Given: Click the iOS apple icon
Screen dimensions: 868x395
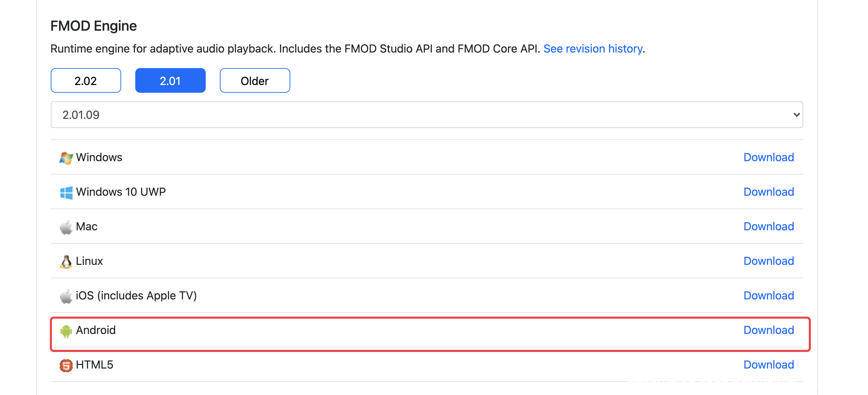Looking at the screenshot, I should tap(66, 296).
